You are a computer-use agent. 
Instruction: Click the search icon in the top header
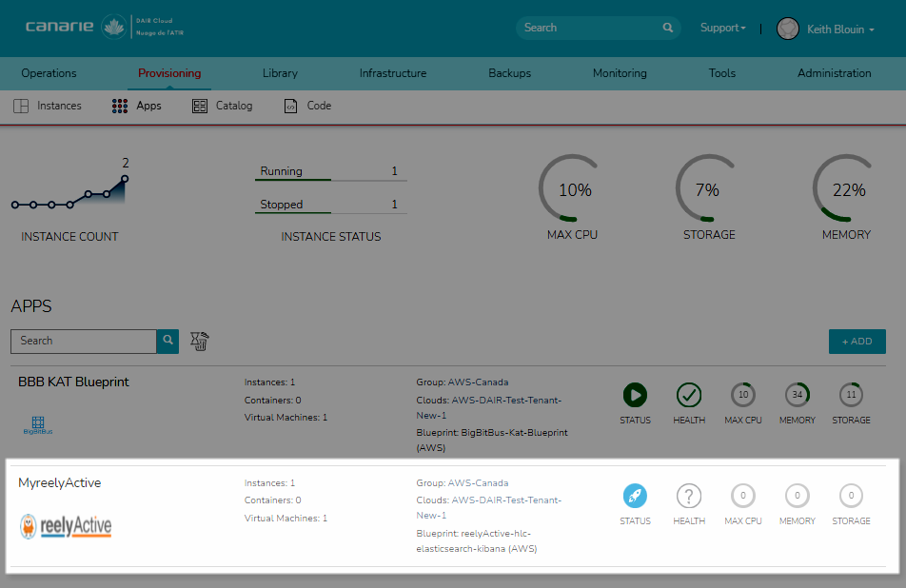[668, 29]
